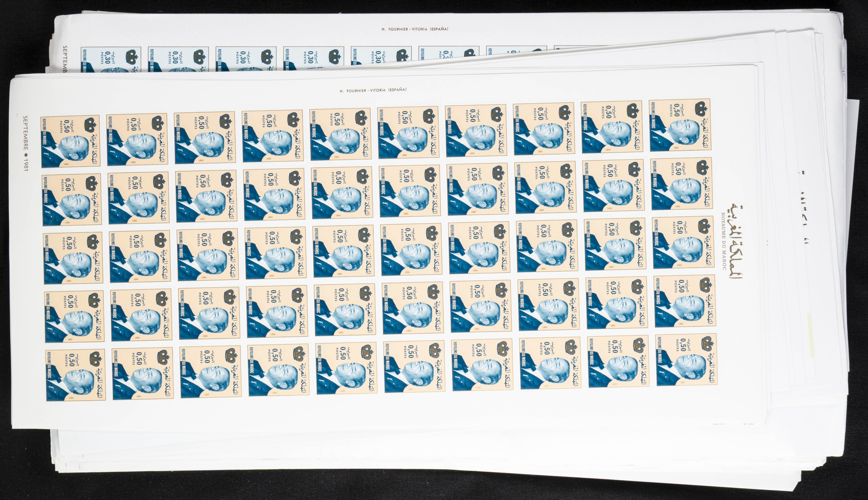Screen dimensions: 868x500
Task: Click the top-left 0,50 stamp on front sheet
Action: [x=70, y=141]
